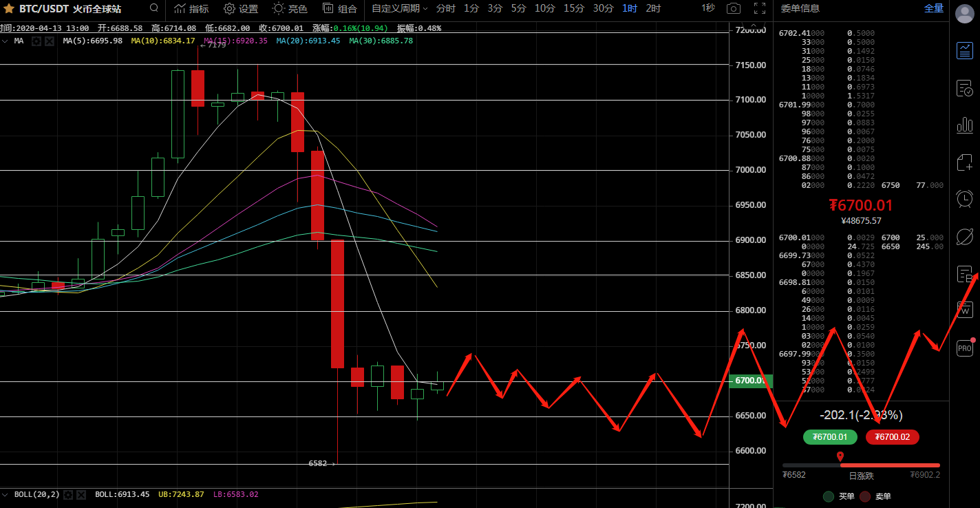Click the favorite star next to BTC/USDT

pyautogui.click(x=10, y=9)
